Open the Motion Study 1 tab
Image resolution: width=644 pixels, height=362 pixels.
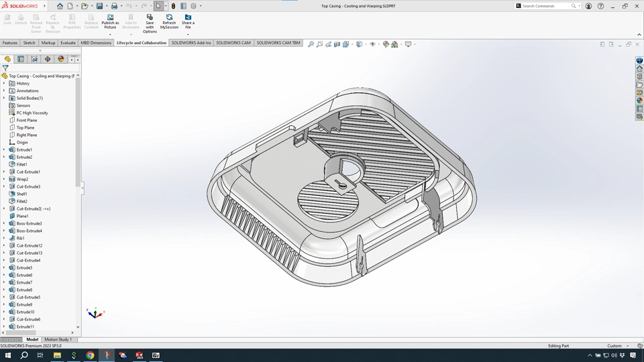click(x=58, y=340)
